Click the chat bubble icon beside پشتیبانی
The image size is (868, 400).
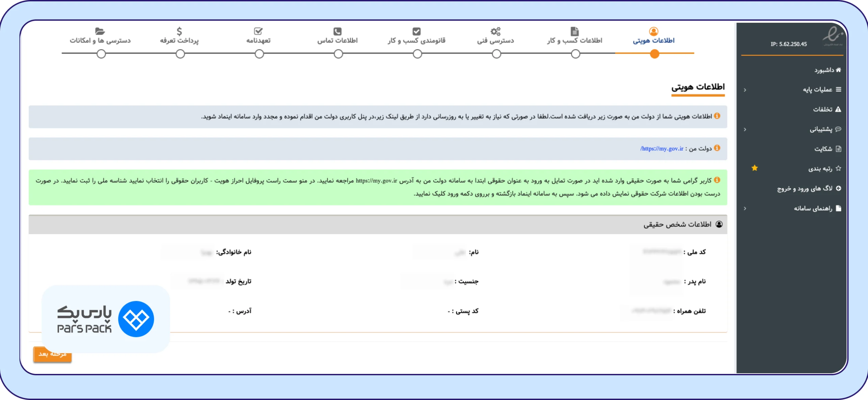click(x=838, y=129)
